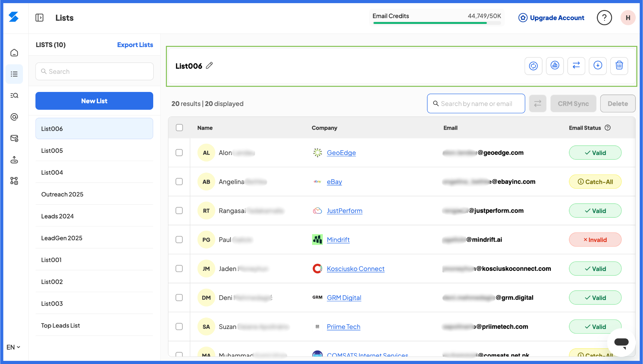Image resolution: width=643 pixels, height=364 pixels.
Task: Open the Kosciusko Connect company link
Action: pyautogui.click(x=355, y=269)
